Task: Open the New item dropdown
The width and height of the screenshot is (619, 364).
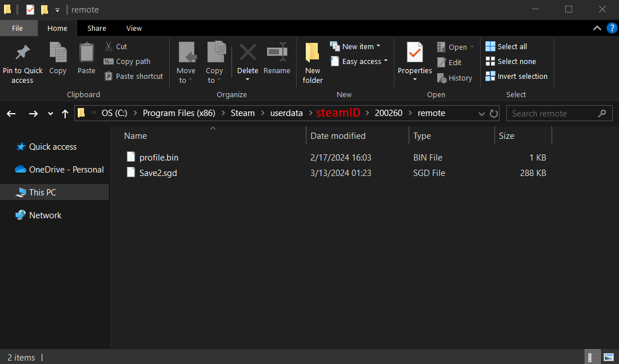Action: [356, 47]
